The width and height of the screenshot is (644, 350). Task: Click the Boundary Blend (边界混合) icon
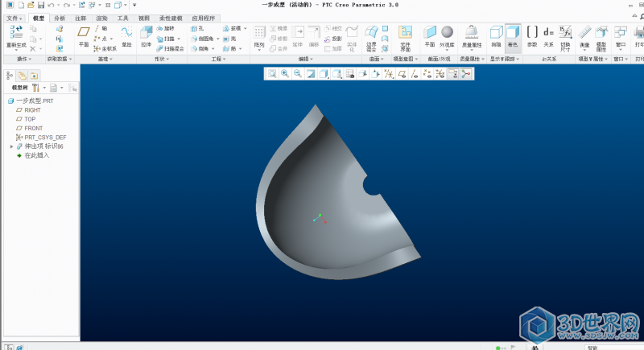371,32
